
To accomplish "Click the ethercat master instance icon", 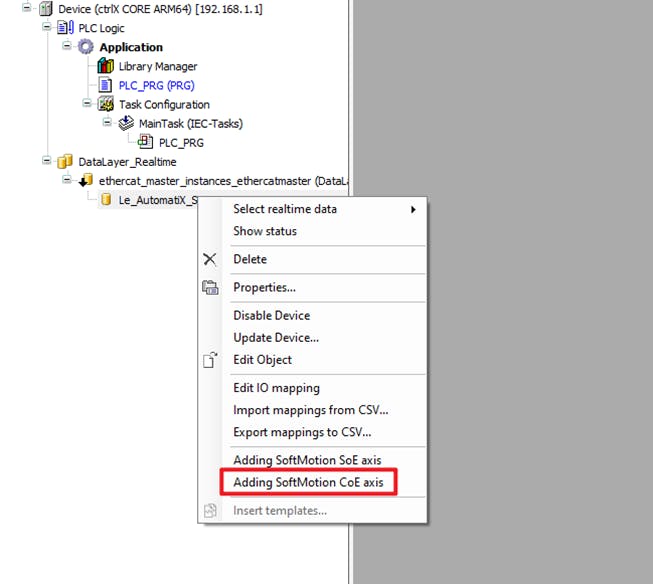I will point(86,180).
